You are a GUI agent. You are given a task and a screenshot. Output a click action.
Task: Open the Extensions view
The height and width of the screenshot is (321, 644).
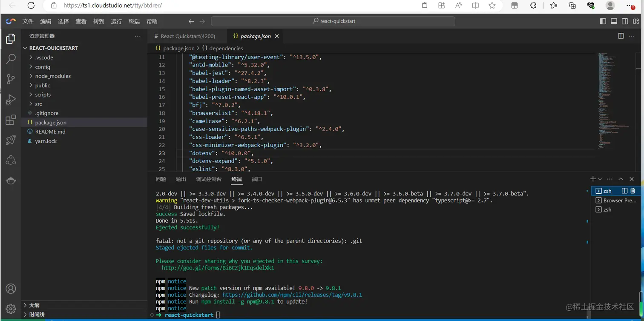coord(11,120)
